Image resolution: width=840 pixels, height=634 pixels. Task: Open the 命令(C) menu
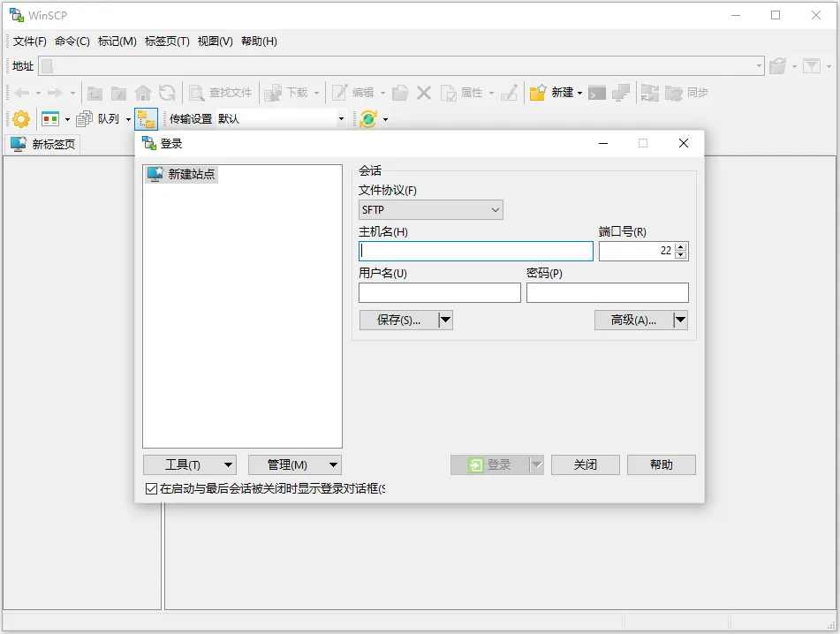coord(72,42)
